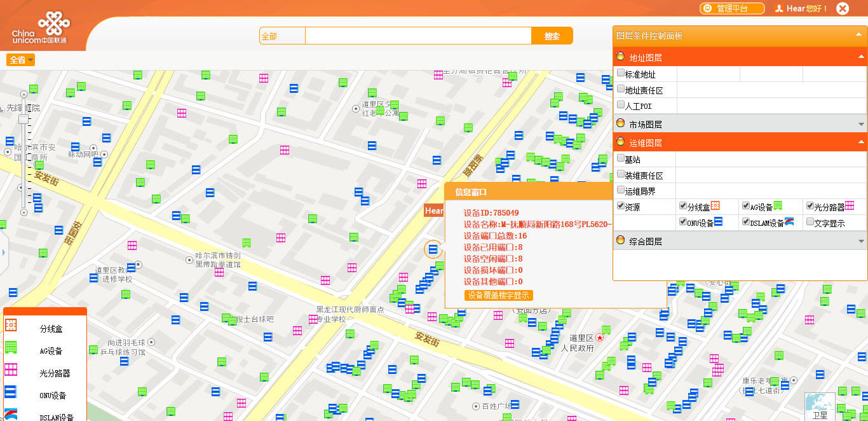
Task: Open the 全部 search category dropdown
Action: pos(282,36)
